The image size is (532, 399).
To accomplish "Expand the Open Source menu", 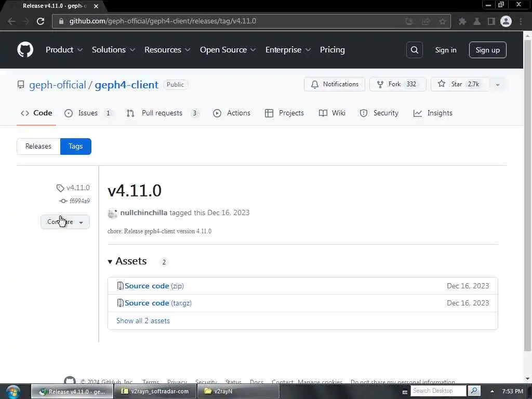I will (228, 50).
